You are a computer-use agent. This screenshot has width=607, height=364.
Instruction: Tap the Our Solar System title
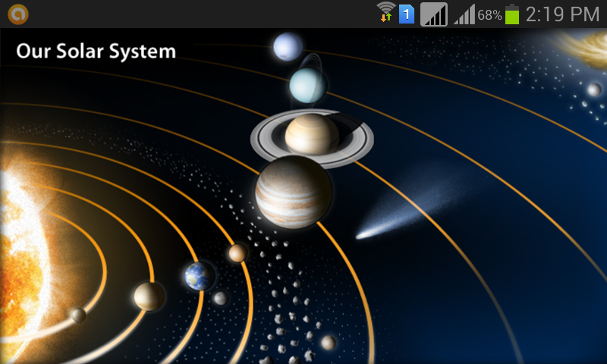click(x=96, y=51)
